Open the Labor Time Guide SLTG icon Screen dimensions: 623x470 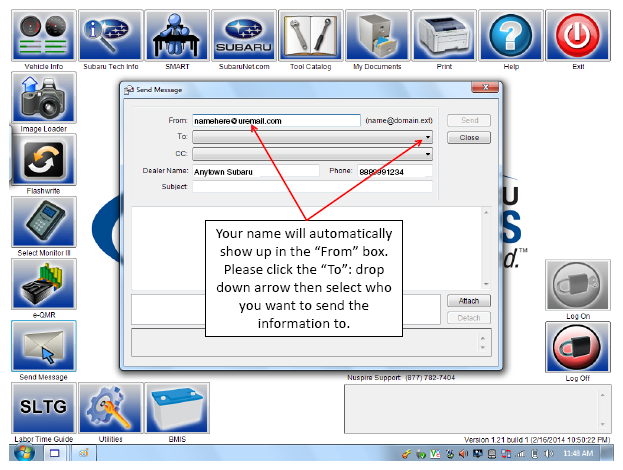(44, 408)
